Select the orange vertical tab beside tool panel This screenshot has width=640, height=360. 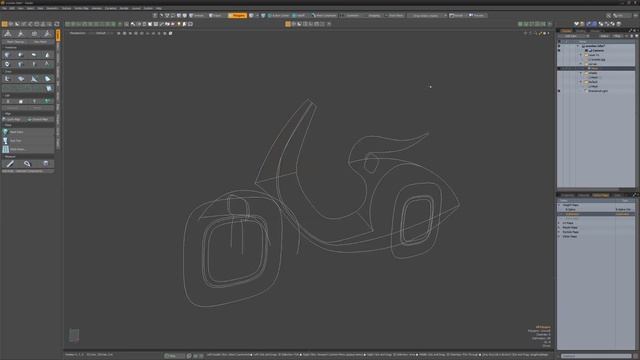[x=58, y=35]
